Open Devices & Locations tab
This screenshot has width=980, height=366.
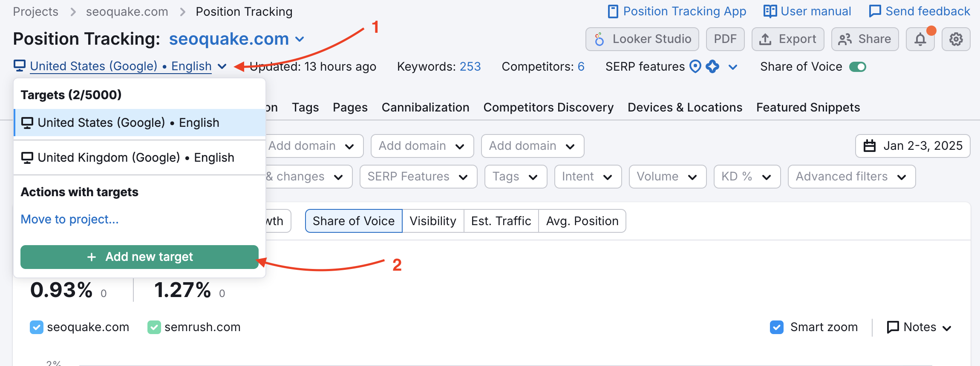[685, 107]
